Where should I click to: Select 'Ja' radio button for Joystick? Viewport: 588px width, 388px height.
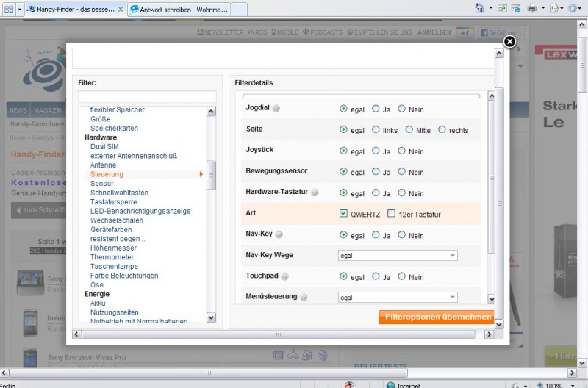pyautogui.click(x=376, y=151)
